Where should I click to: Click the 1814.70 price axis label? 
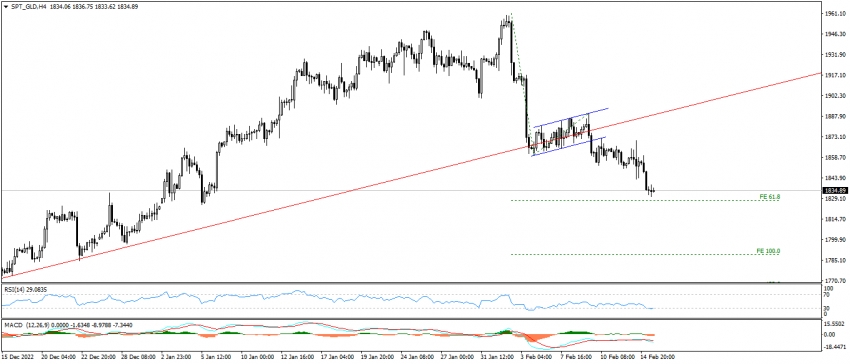click(x=835, y=219)
